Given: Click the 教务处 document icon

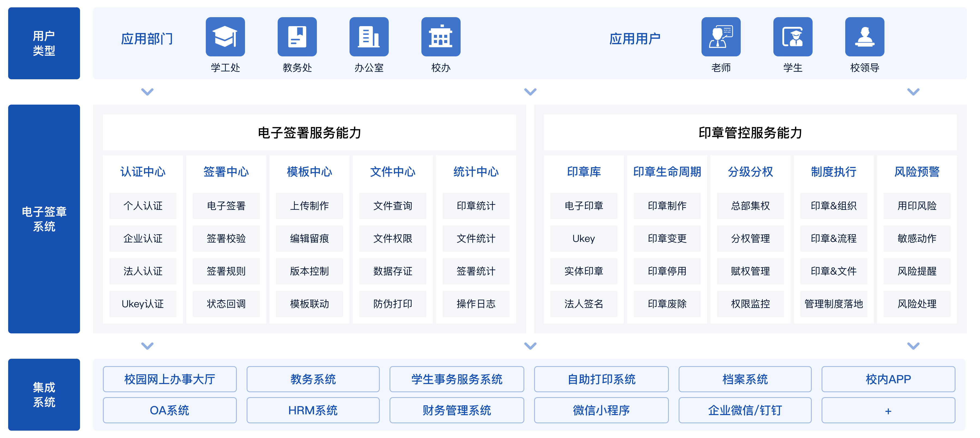Looking at the screenshot, I should click(297, 37).
